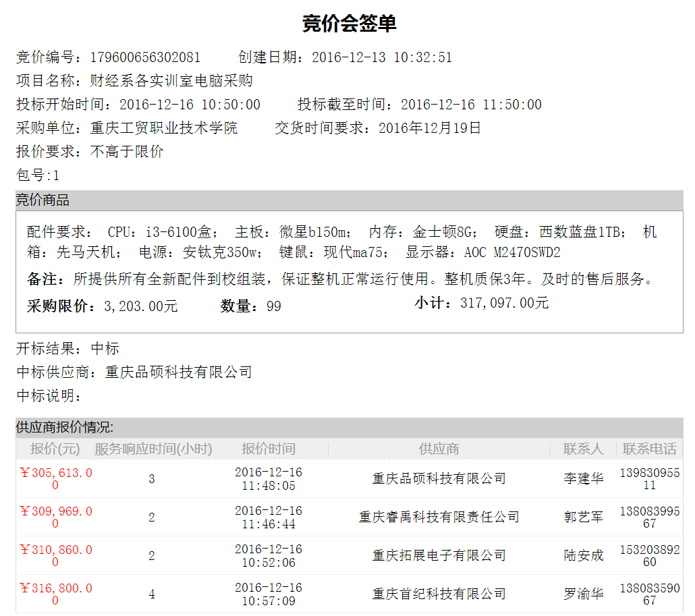Click supplier 重庆睿禹科技有限责任公司

tap(439, 517)
